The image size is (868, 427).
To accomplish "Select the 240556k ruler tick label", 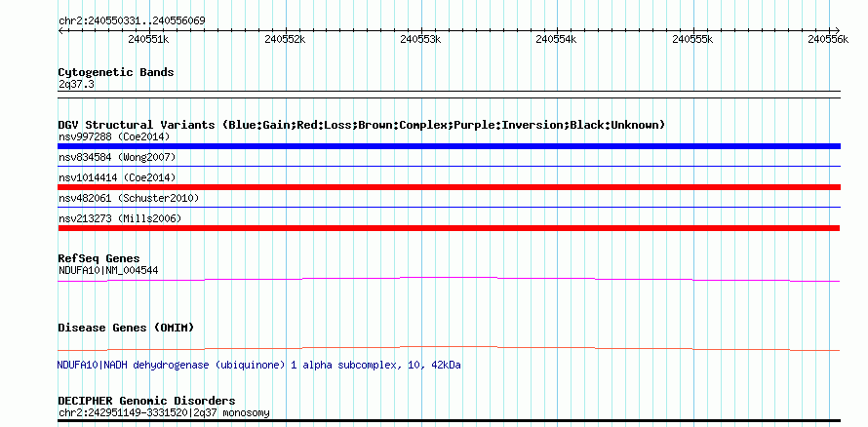I will pos(828,39).
